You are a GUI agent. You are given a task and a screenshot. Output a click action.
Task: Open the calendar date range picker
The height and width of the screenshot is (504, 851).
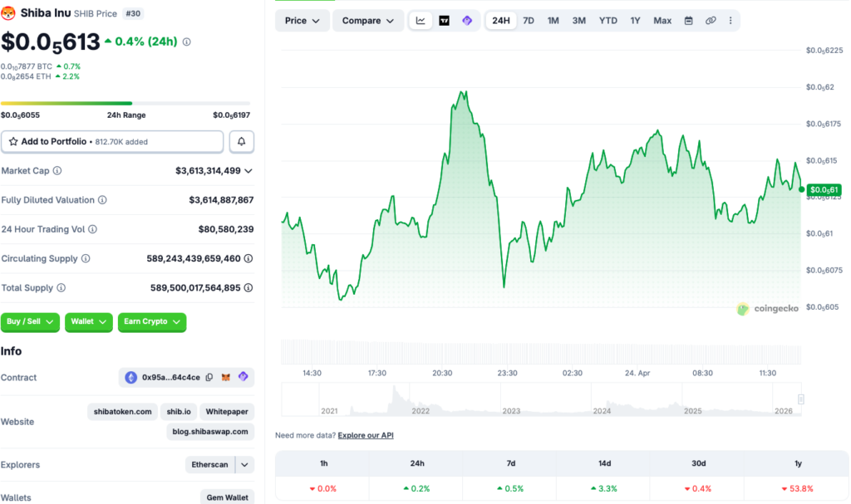point(688,21)
